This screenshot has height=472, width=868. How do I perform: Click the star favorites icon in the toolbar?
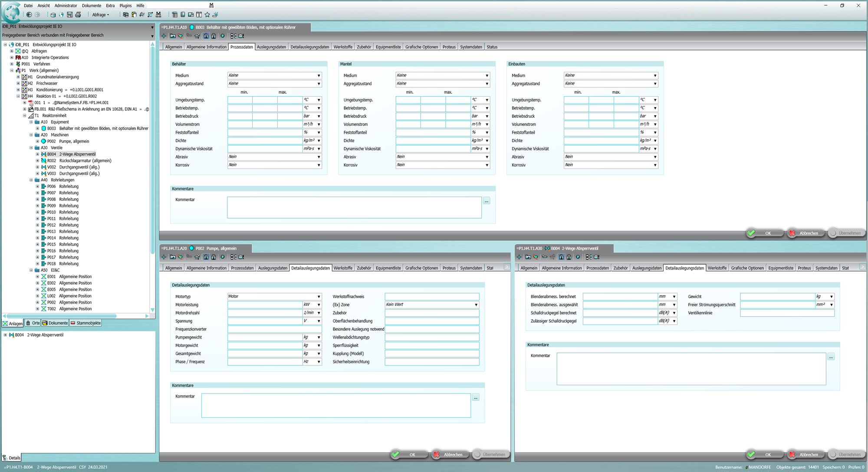pyautogui.click(x=207, y=15)
